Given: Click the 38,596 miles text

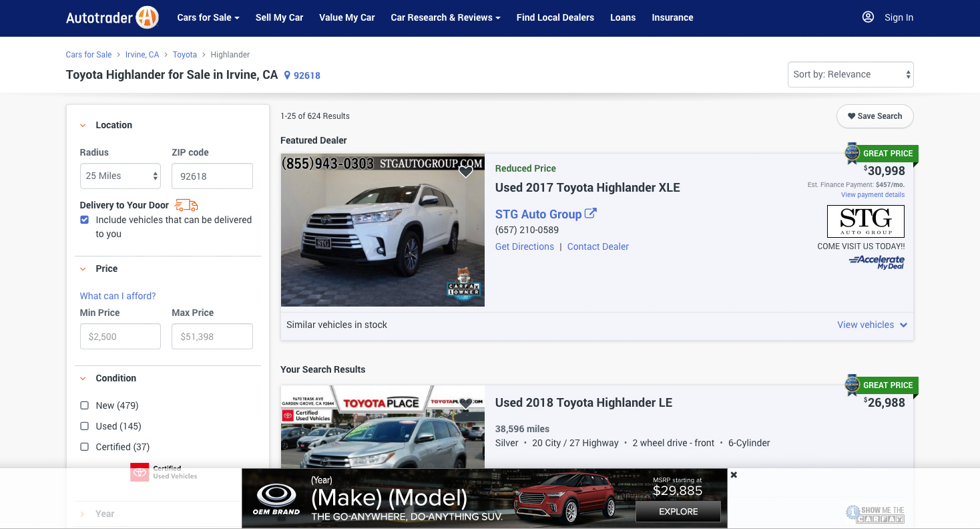Looking at the screenshot, I should (x=523, y=429).
